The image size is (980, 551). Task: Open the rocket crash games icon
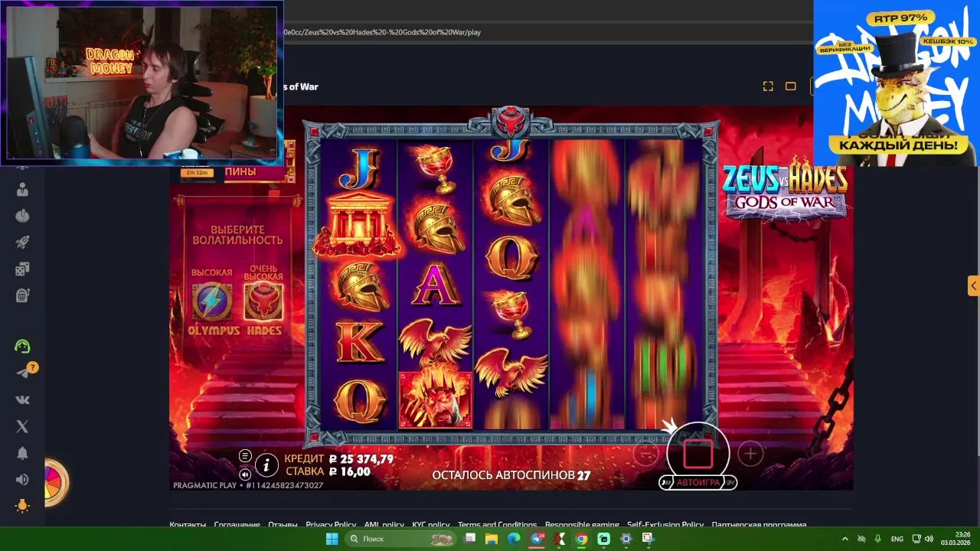click(x=22, y=243)
